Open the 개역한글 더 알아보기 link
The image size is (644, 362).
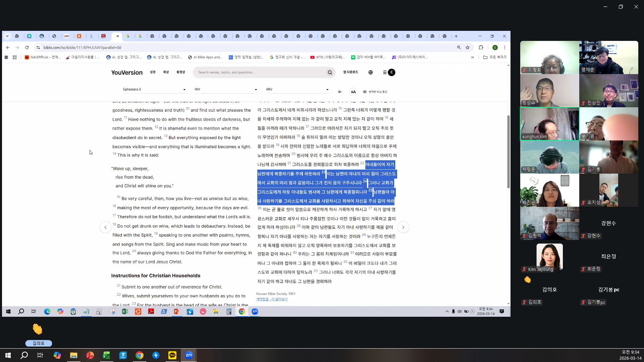point(272,299)
